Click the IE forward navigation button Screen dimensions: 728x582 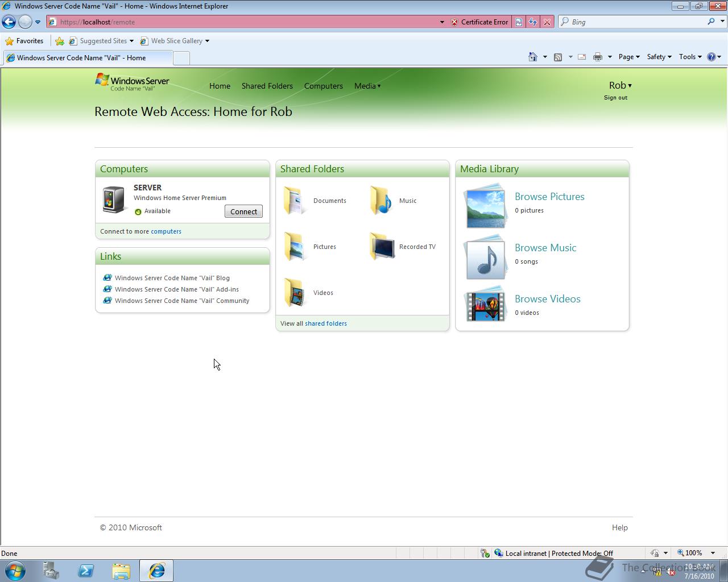pyautogui.click(x=25, y=22)
